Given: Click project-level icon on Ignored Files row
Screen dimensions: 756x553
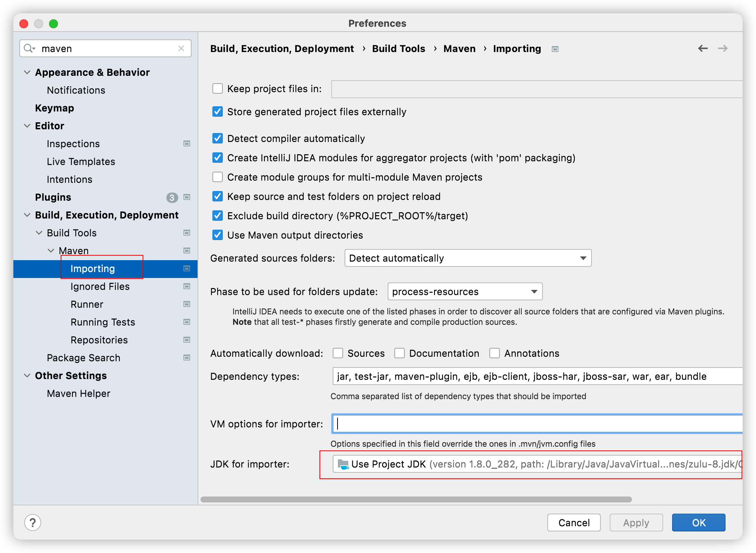Looking at the screenshot, I should pos(187,286).
